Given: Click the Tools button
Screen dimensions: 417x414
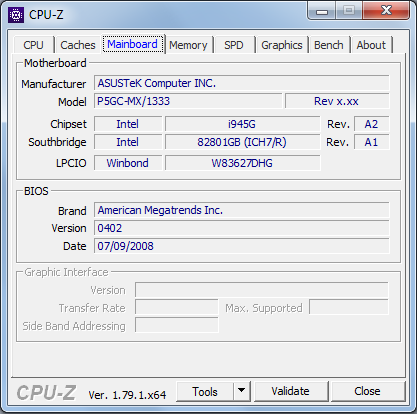Looking at the screenshot, I should (x=205, y=391).
